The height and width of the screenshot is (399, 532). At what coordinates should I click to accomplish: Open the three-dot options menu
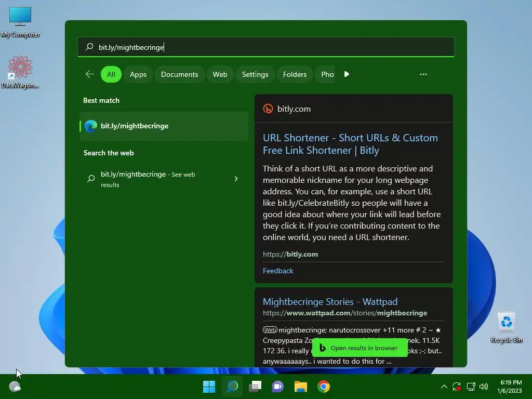click(423, 74)
